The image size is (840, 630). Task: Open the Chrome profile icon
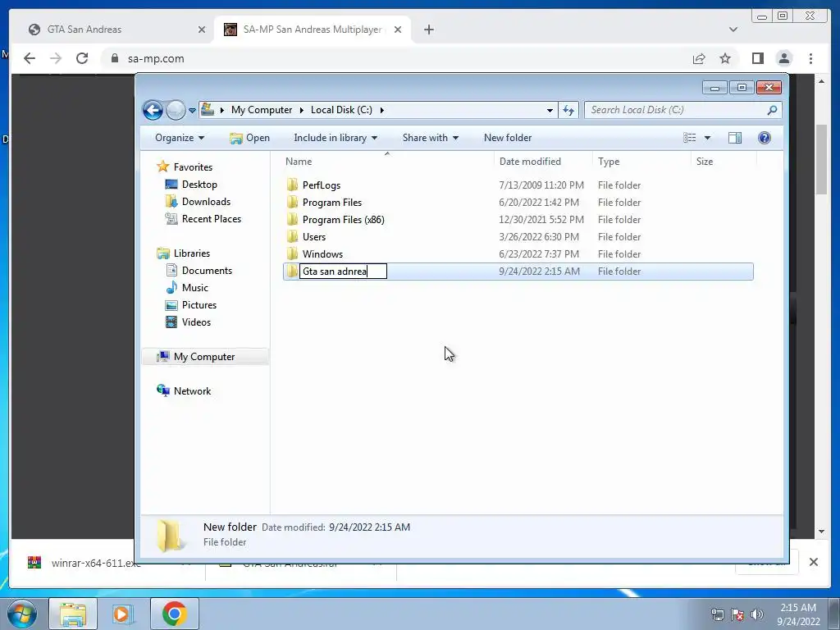click(784, 58)
